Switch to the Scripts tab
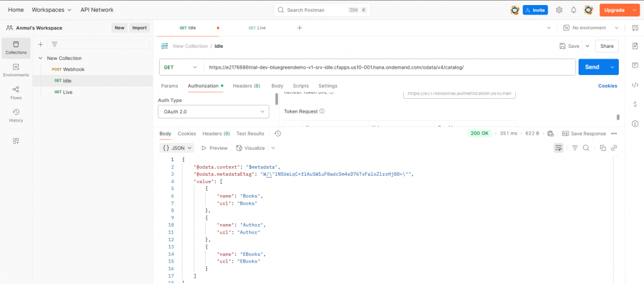Image resolution: width=644 pixels, height=284 pixels. click(301, 86)
